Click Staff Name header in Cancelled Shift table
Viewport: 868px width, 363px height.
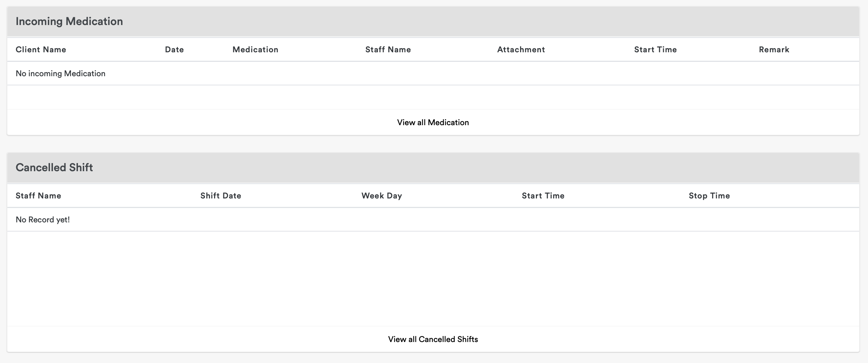point(38,196)
